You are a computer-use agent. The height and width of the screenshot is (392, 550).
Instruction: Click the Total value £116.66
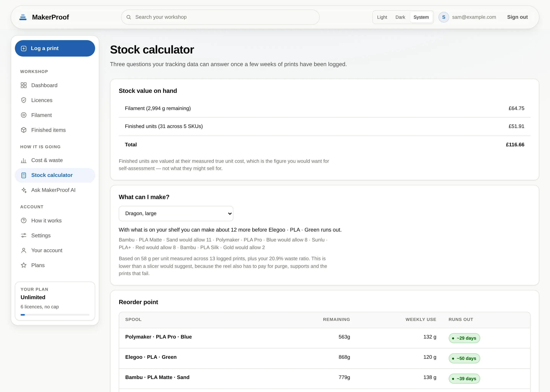(515, 145)
